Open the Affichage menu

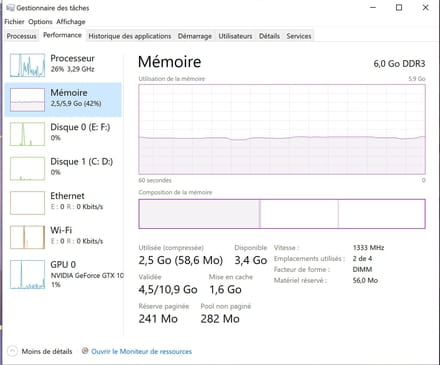coord(71,22)
